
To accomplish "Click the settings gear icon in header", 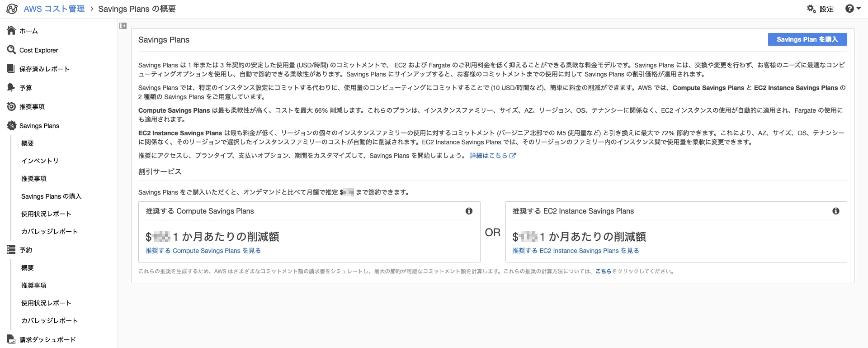I will point(811,9).
